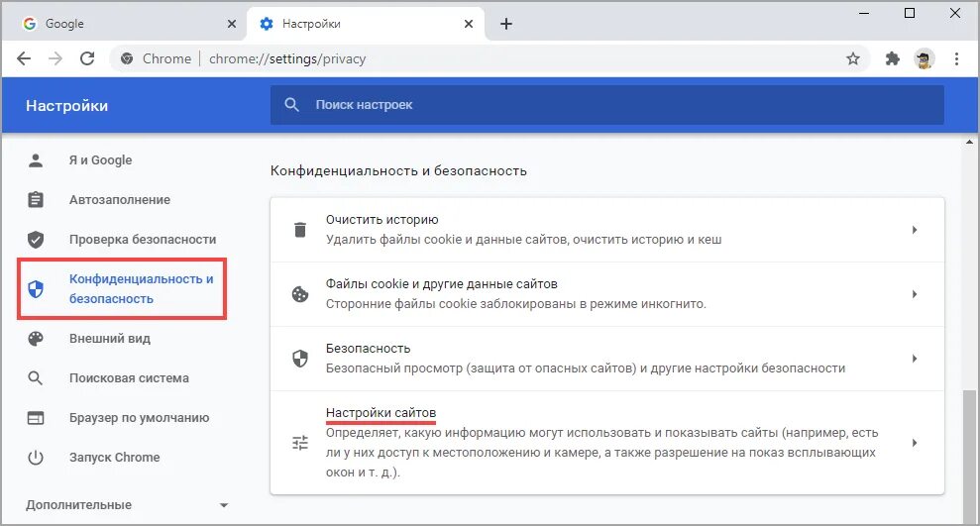Viewport: 980px width, 526px height.
Task: Open the profile avatar menu
Action: [924, 58]
